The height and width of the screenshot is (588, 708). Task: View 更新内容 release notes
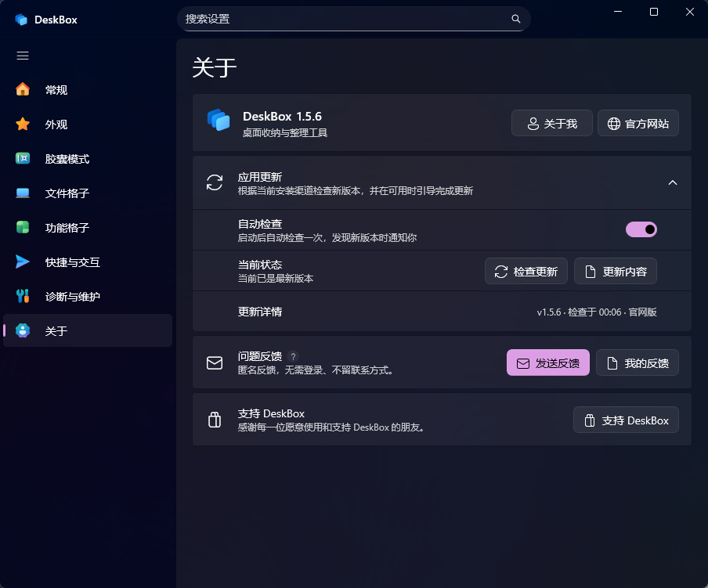(x=616, y=271)
